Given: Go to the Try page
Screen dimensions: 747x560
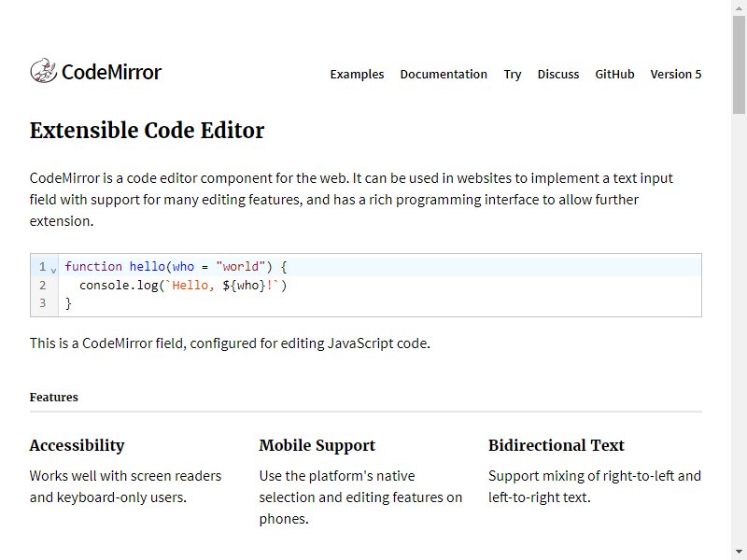Looking at the screenshot, I should point(513,75).
